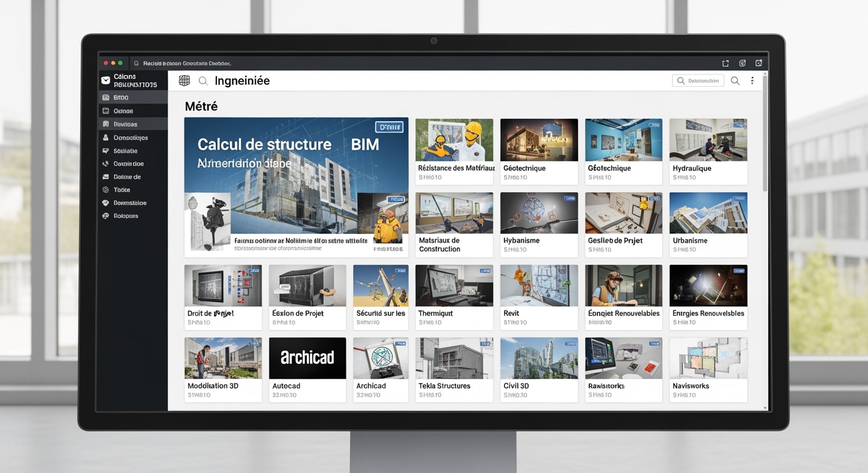Click the magnifier icon left of Ingneiniée
Image resolution: width=868 pixels, height=473 pixels.
203,81
